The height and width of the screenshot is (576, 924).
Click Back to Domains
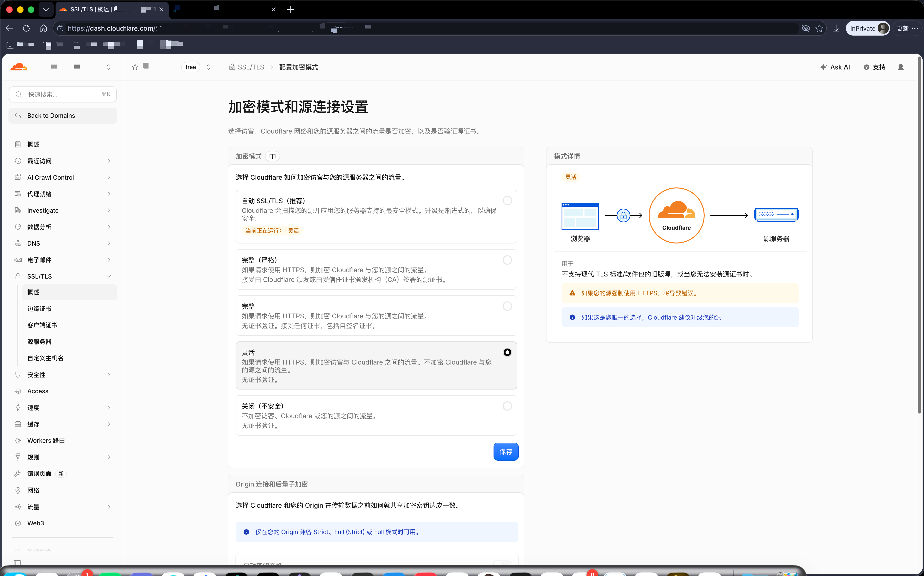click(x=63, y=115)
